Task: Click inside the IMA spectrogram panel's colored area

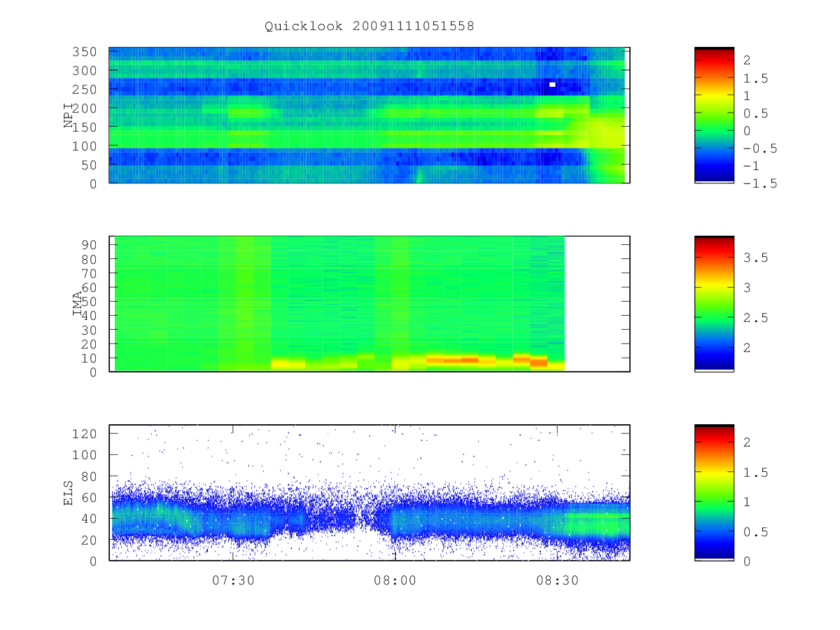Action: 339,304
